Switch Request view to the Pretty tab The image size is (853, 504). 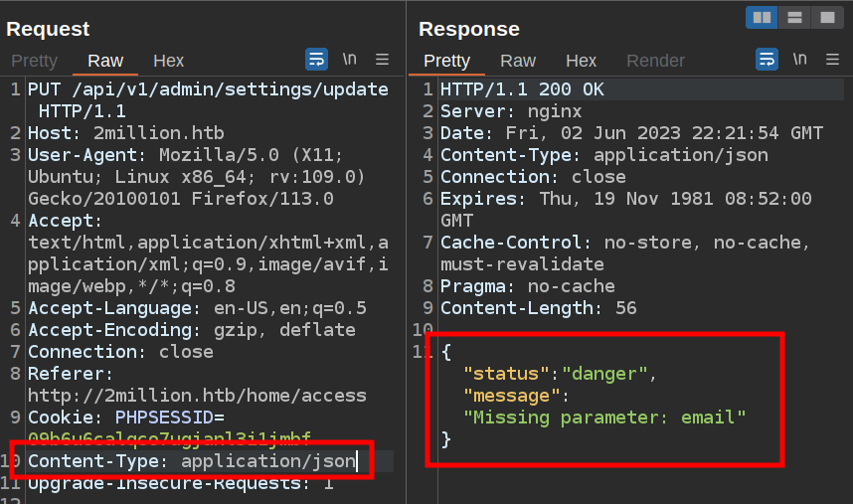coord(34,61)
